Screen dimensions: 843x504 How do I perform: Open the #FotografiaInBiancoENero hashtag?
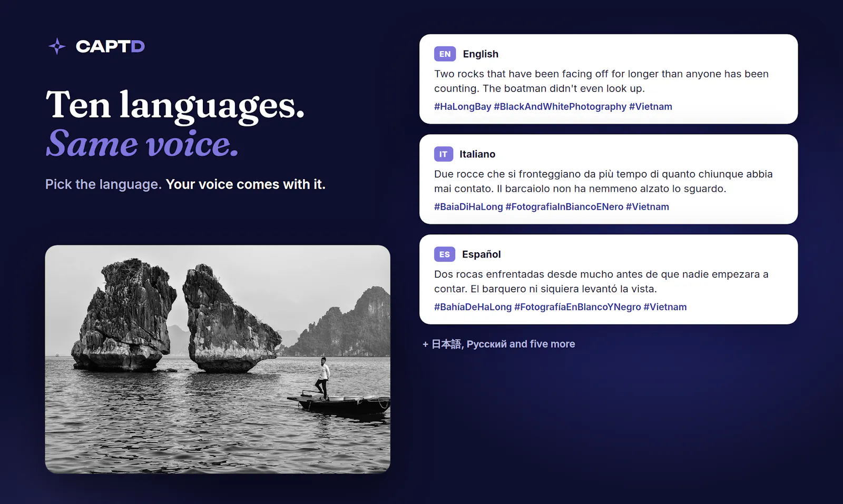(564, 206)
